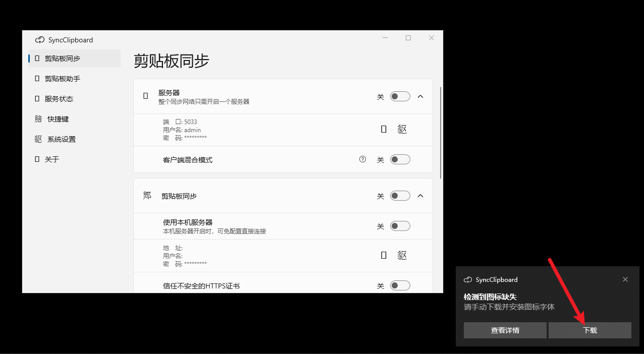The image size is (644, 354).
Task: Click the SyncClipboard logo icon
Action: (x=39, y=39)
